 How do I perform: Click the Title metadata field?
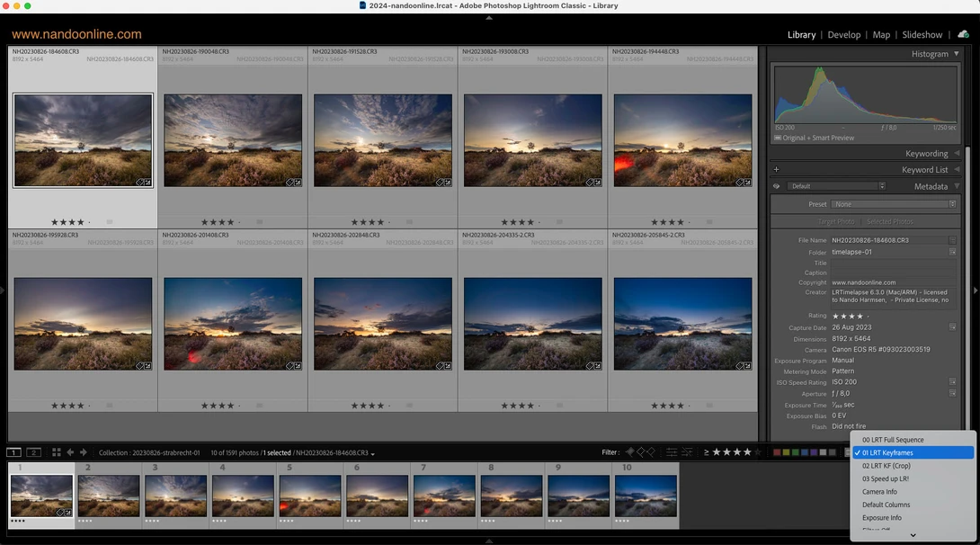[893, 263]
